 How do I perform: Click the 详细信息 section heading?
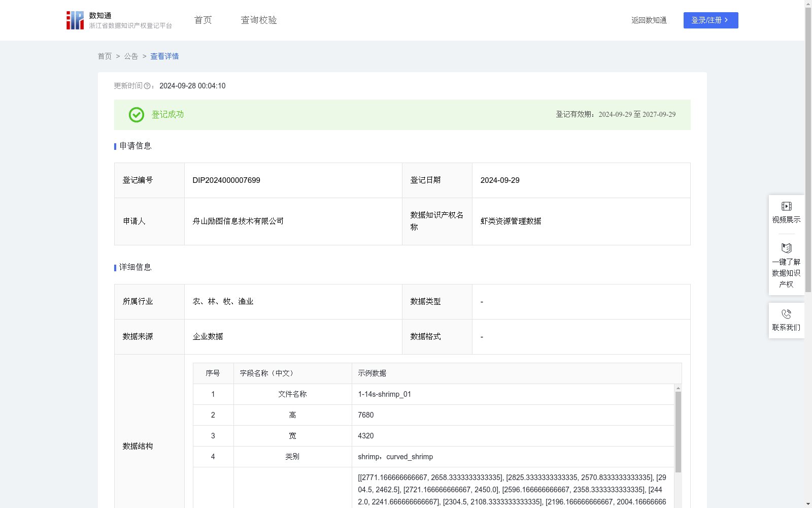point(135,268)
